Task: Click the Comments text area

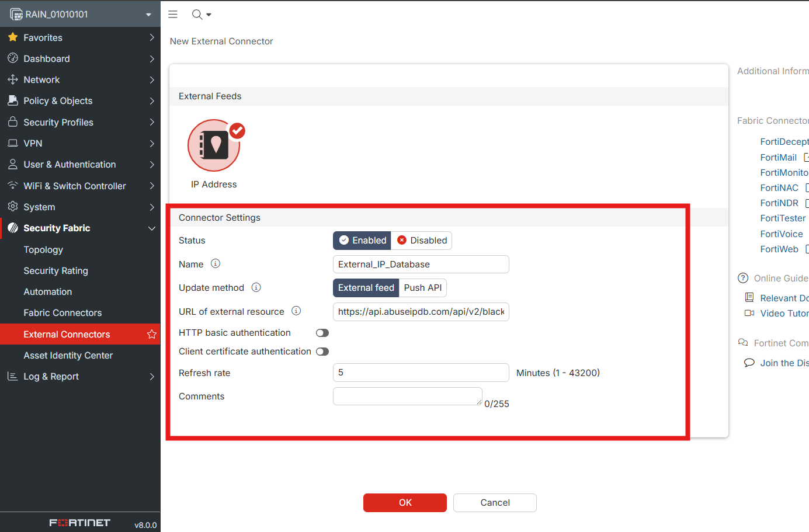Action: pyautogui.click(x=408, y=396)
